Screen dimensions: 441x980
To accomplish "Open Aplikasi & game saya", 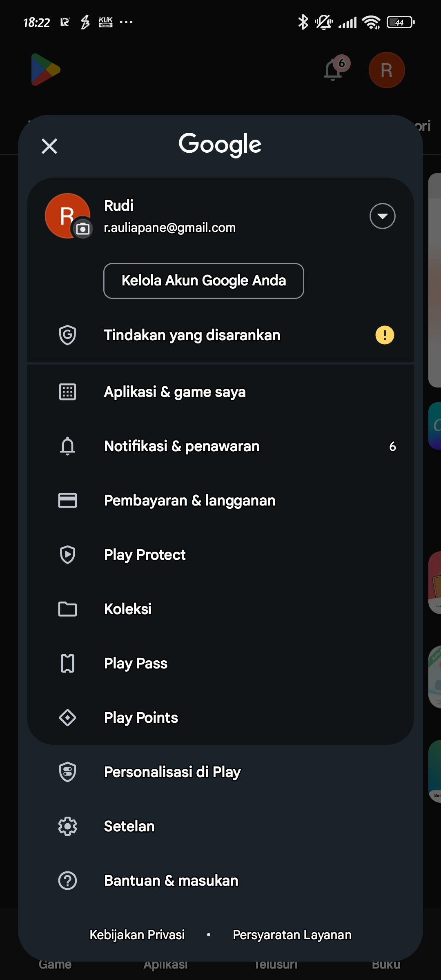I will click(x=175, y=392).
